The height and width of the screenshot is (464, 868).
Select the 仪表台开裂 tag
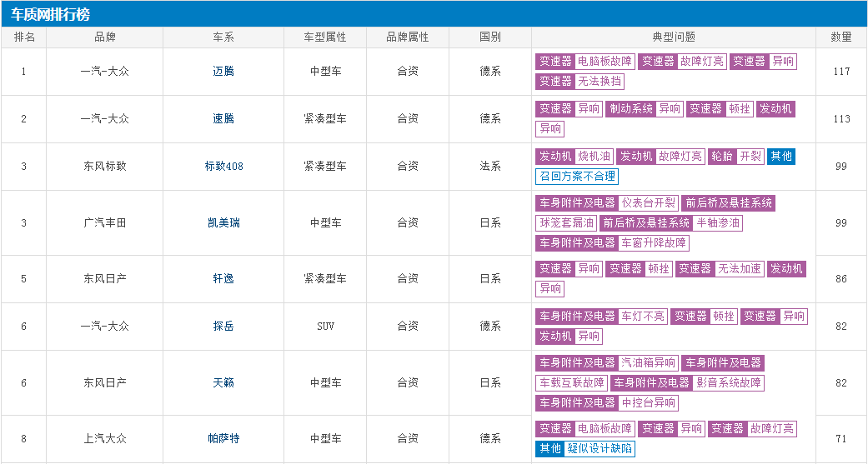[648, 203]
